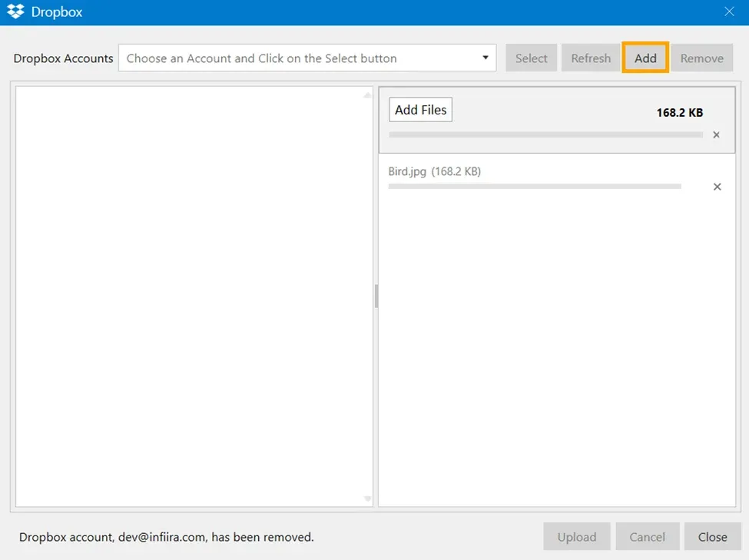749x560 pixels.
Task: Close the Dropbox window via title bar X
Action: [x=729, y=12]
